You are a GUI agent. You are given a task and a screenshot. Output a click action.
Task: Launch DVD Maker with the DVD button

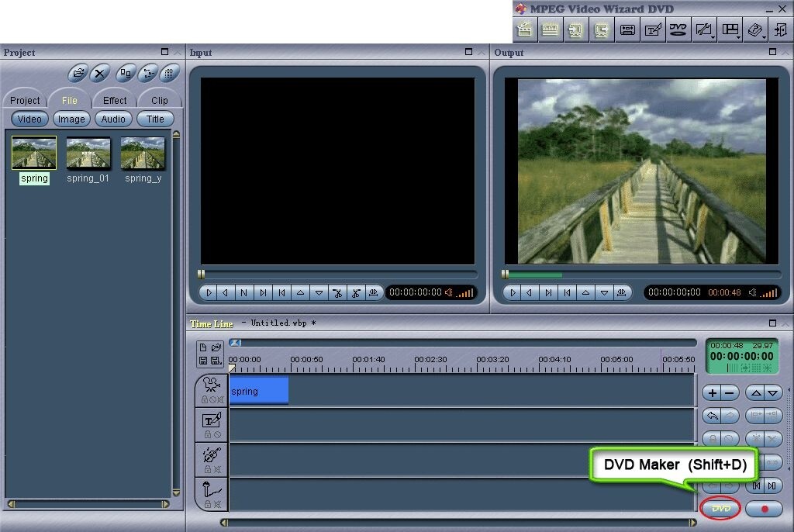click(x=720, y=509)
